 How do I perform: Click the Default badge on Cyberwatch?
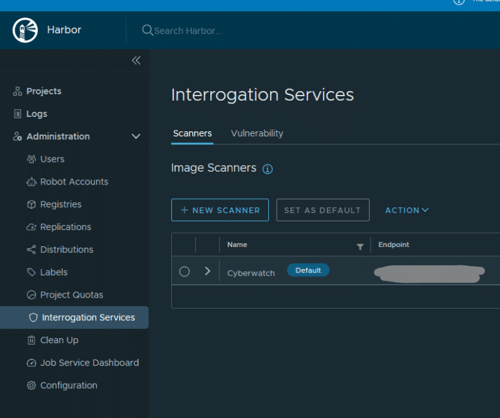point(308,270)
